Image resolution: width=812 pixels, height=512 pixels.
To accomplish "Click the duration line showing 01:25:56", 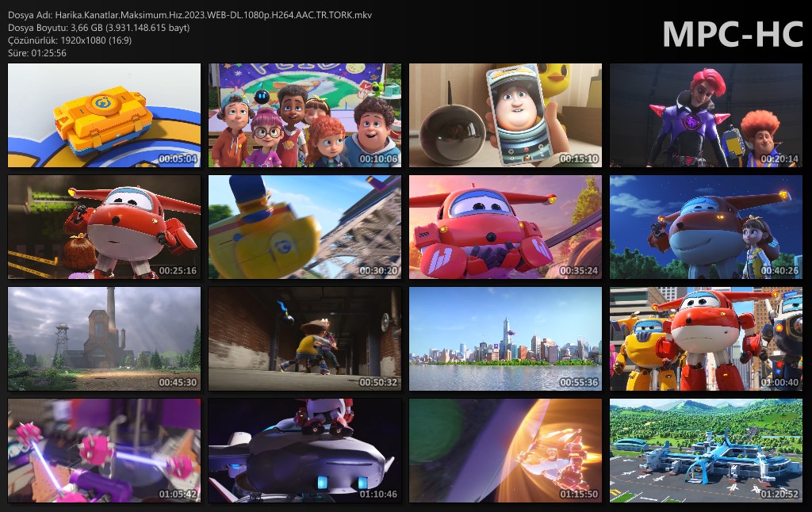I will (36, 53).
